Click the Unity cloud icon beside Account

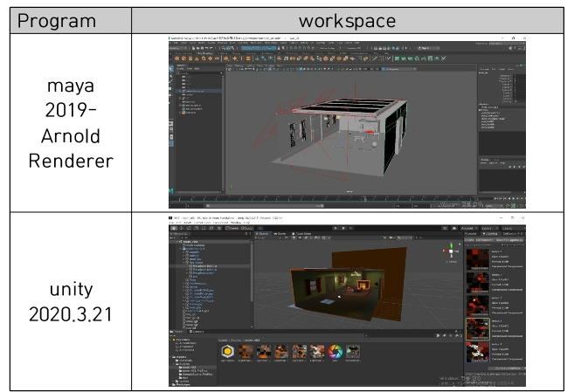[455, 227]
